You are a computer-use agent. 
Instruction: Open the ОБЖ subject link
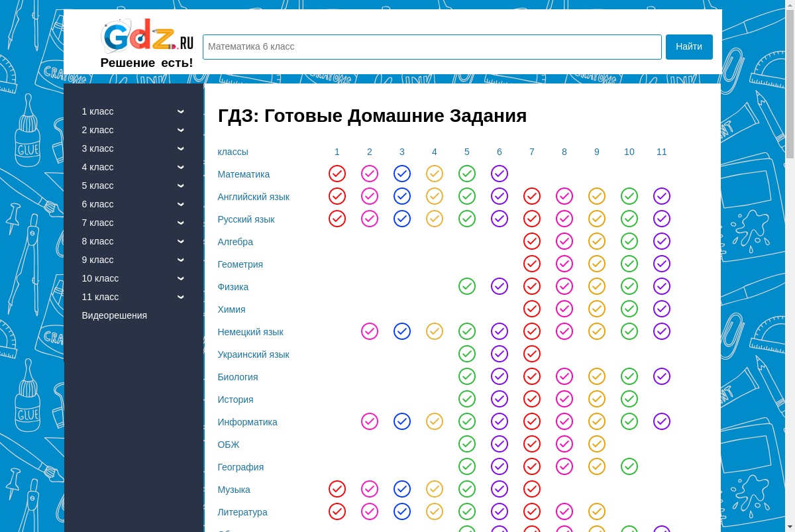pos(229,445)
